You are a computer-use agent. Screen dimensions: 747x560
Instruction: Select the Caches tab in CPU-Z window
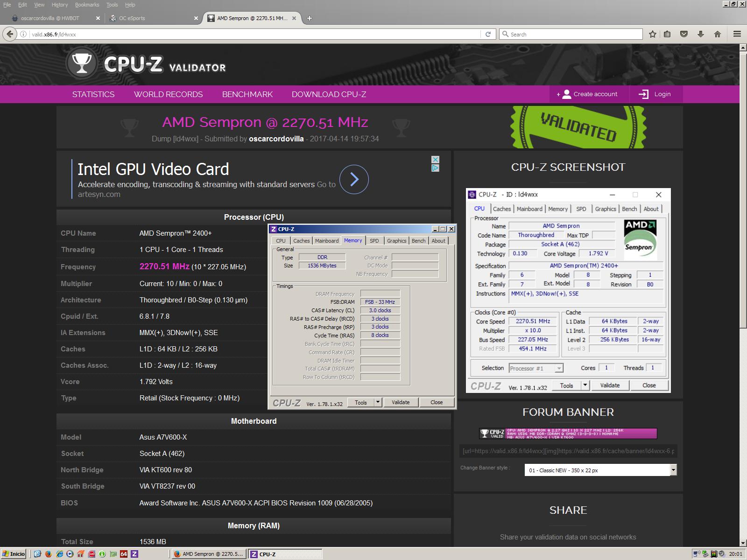[x=301, y=241]
